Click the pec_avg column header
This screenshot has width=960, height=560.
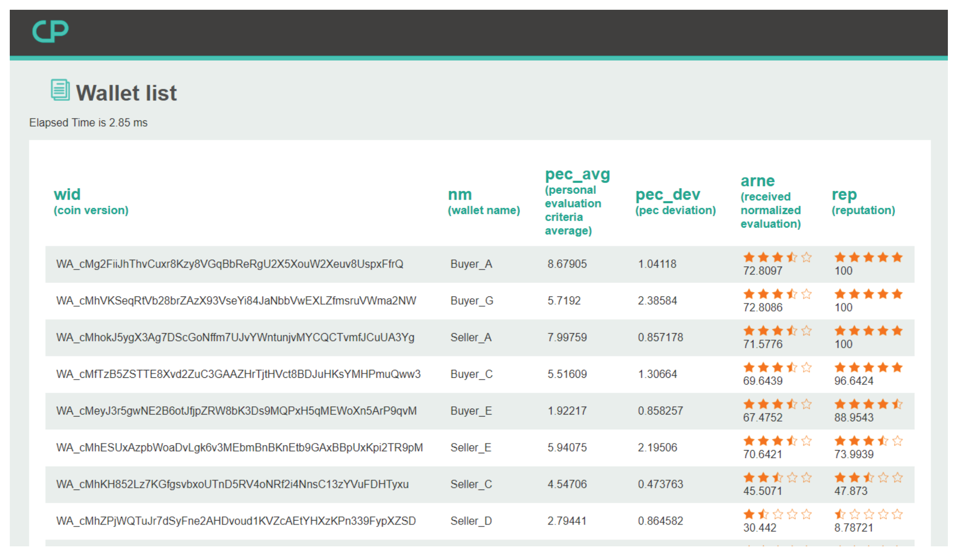tap(577, 174)
